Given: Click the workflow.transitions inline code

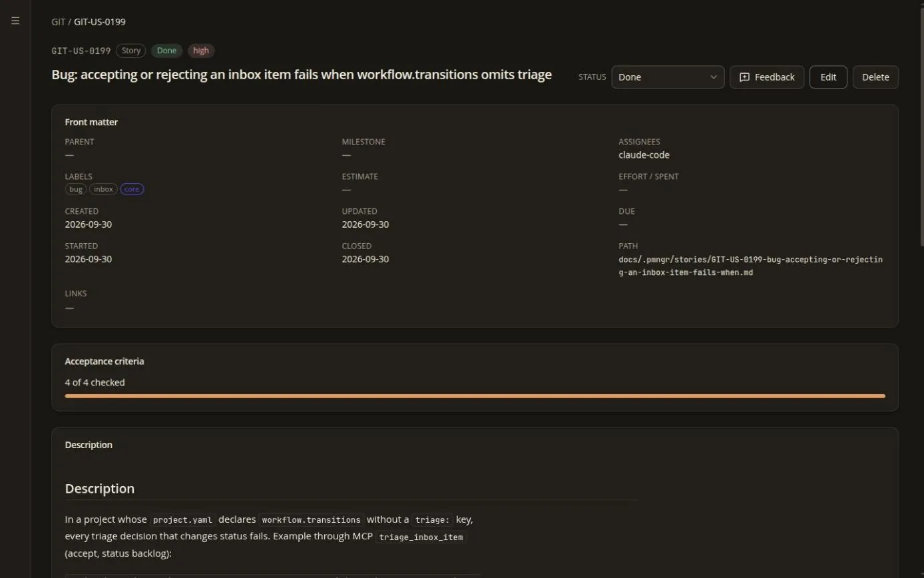Looking at the screenshot, I should coord(312,520).
